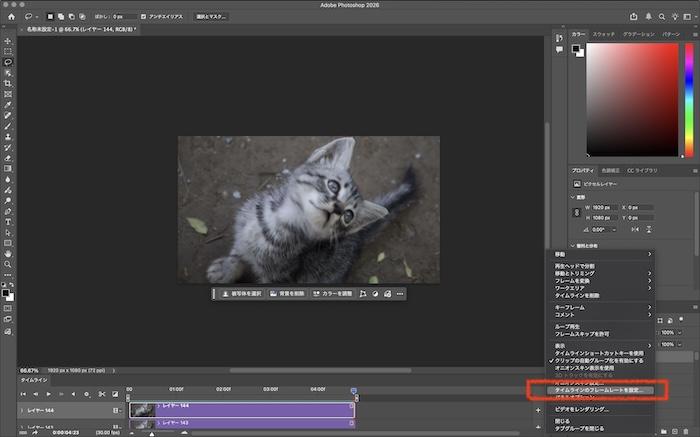700x437 pixels.
Task: Select the Zoom tool in the toolbar
Action: [8, 264]
